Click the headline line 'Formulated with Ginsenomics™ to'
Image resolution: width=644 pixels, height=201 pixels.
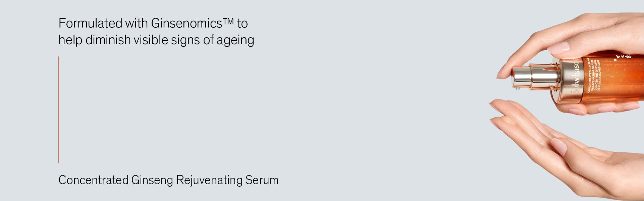coord(153,23)
